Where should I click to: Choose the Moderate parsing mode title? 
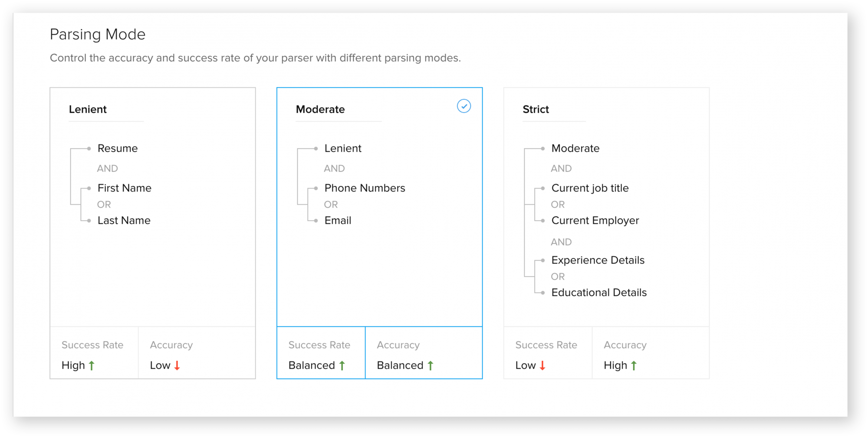320,109
